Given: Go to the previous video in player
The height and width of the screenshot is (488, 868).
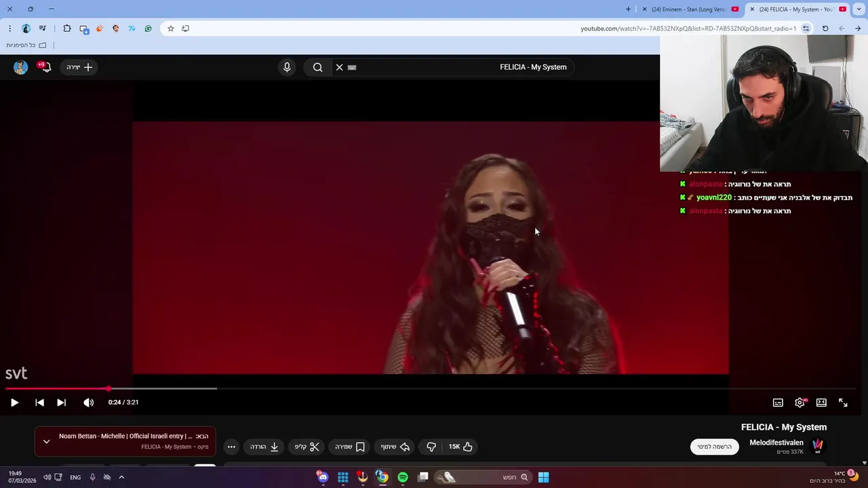Looking at the screenshot, I should [39, 403].
